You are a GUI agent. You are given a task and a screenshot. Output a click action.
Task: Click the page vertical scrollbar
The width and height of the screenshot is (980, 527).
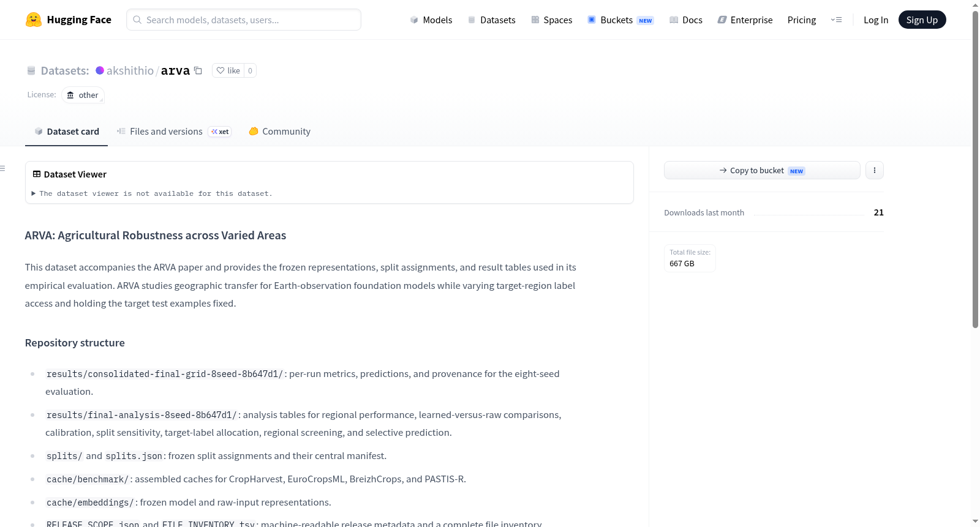976,169
